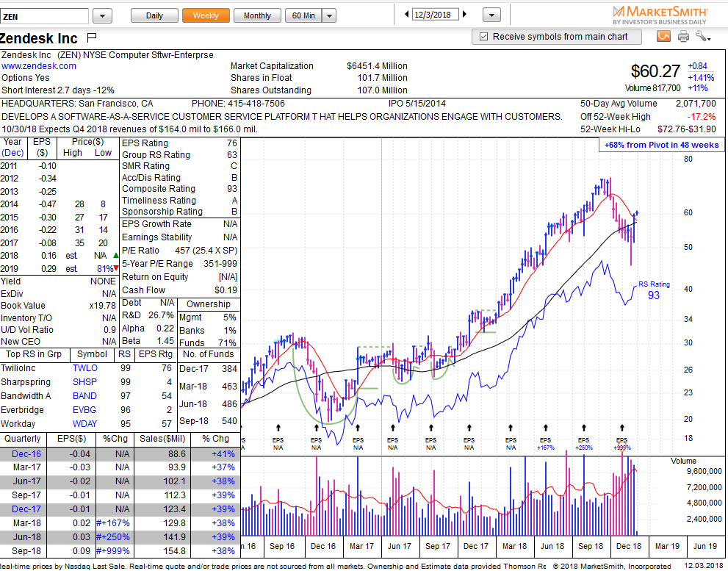Click the ZEN symbol input field
The image size is (728, 571).
(x=44, y=16)
